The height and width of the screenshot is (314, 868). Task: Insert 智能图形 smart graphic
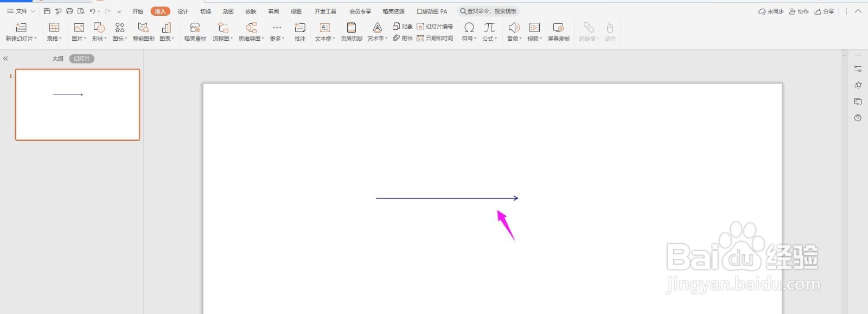143,32
